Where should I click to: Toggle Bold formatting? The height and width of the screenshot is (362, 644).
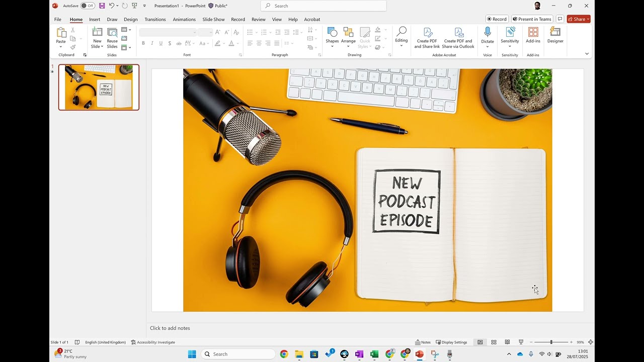click(x=143, y=43)
